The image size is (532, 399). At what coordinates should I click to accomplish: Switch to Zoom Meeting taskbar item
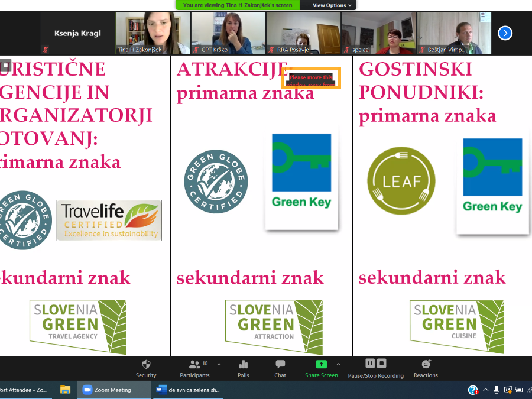point(113,390)
